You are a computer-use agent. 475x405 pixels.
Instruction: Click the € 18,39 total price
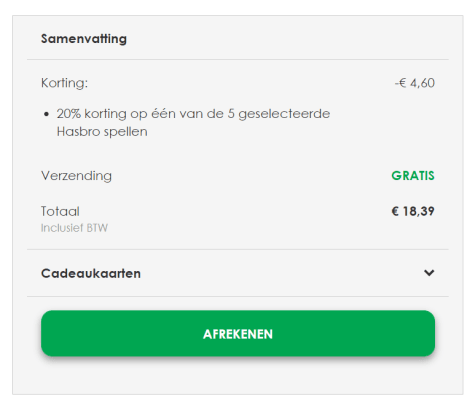(413, 211)
